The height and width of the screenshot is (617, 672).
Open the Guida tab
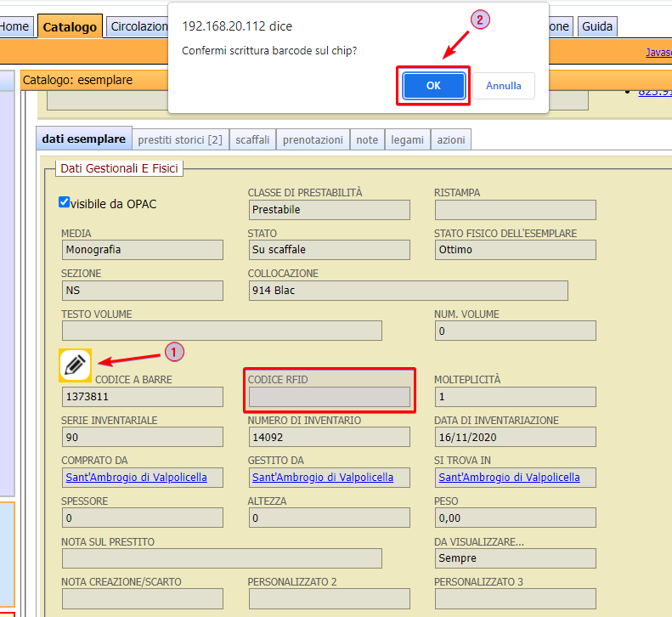596,26
